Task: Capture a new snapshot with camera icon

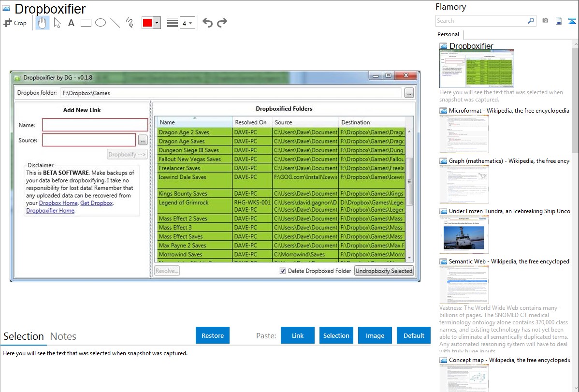Action: click(x=545, y=21)
